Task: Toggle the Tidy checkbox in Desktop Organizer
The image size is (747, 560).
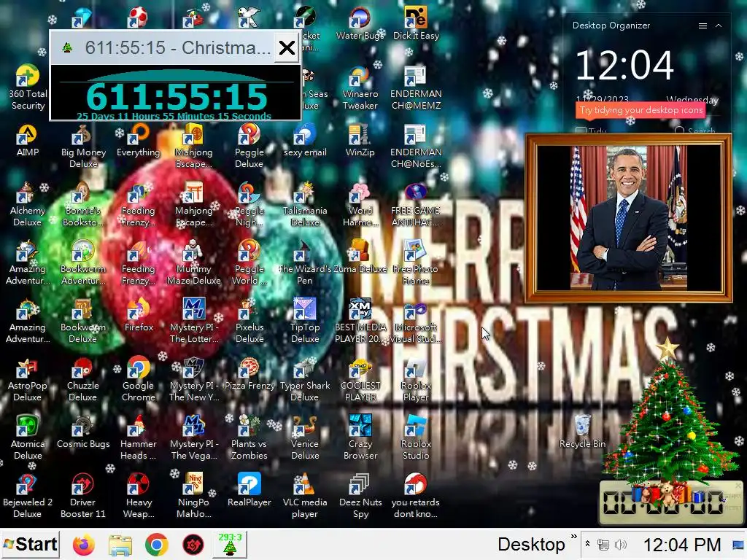Action: point(580,131)
